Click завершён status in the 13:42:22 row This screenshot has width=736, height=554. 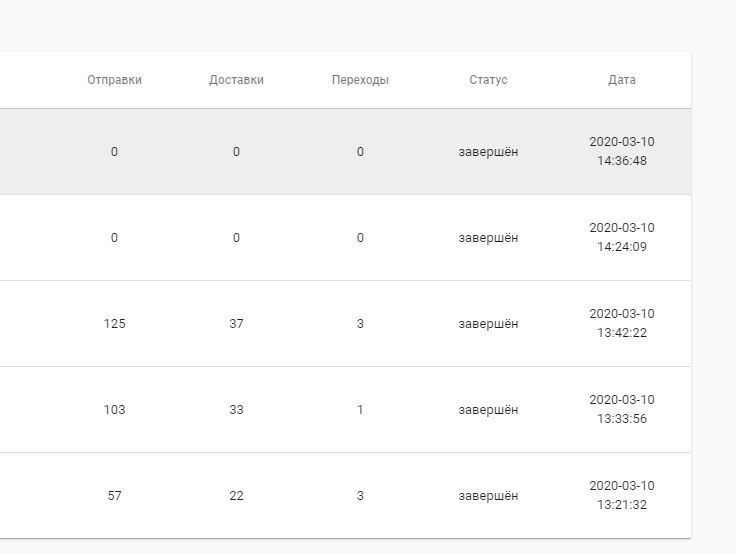[x=488, y=323]
